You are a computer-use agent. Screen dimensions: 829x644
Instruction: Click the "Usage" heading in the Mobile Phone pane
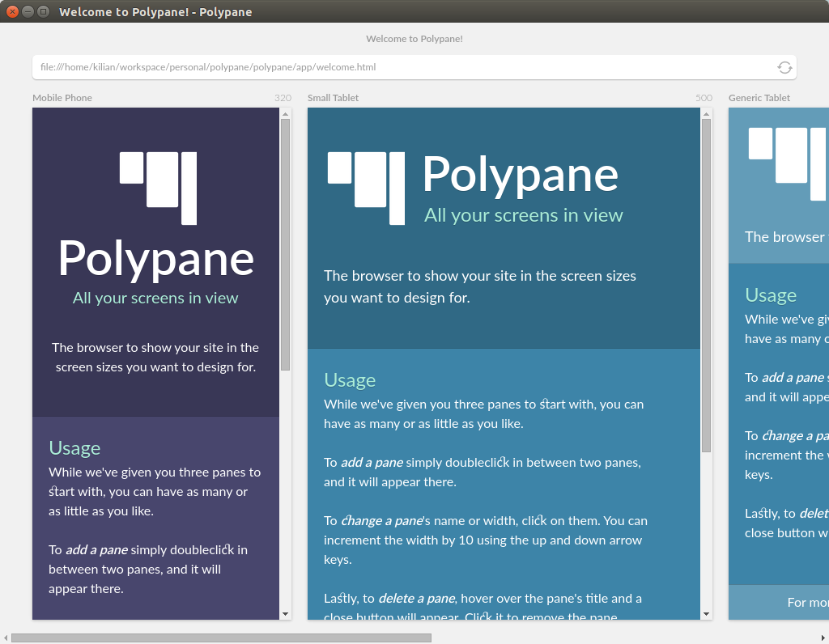pyautogui.click(x=74, y=448)
